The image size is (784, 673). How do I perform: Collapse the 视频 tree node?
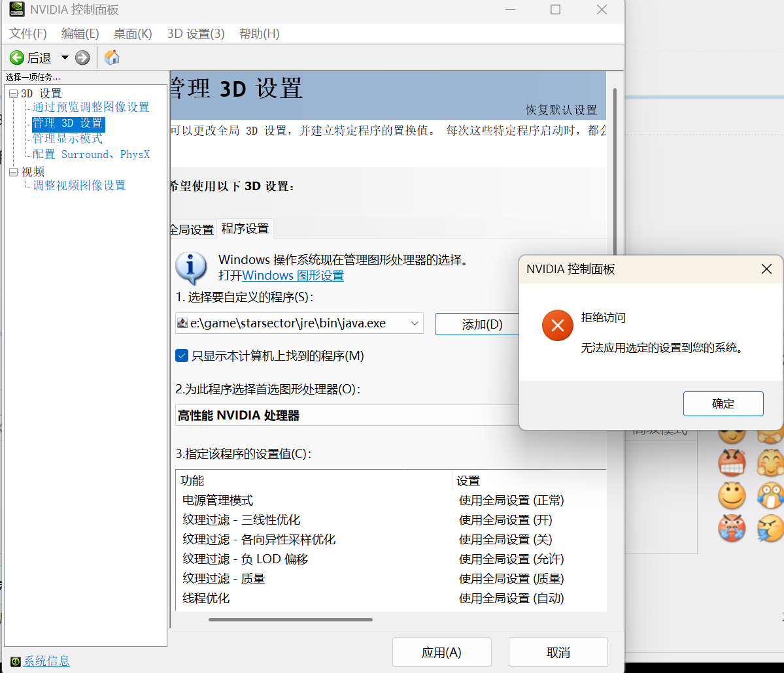click(14, 172)
